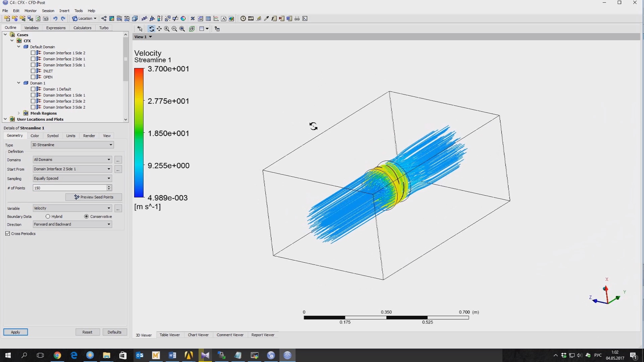Click the Preview Seed Points button

point(94,197)
